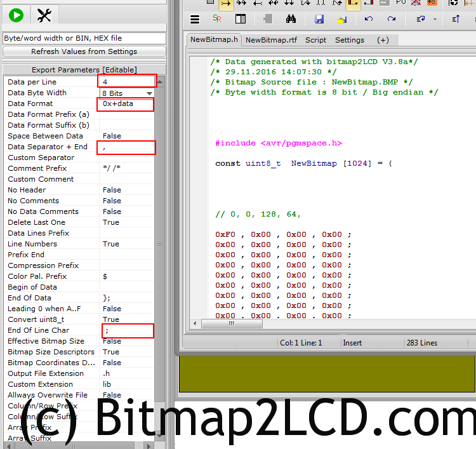The image size is (476, 449).
Task: Click the 283 Lines status entry
Action: click(x=422, y=343)
